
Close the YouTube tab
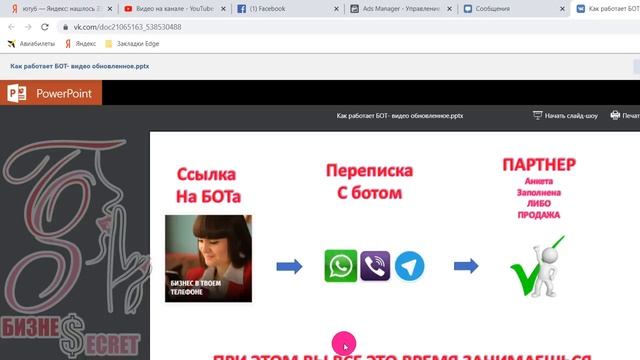(x=223, y=9)
